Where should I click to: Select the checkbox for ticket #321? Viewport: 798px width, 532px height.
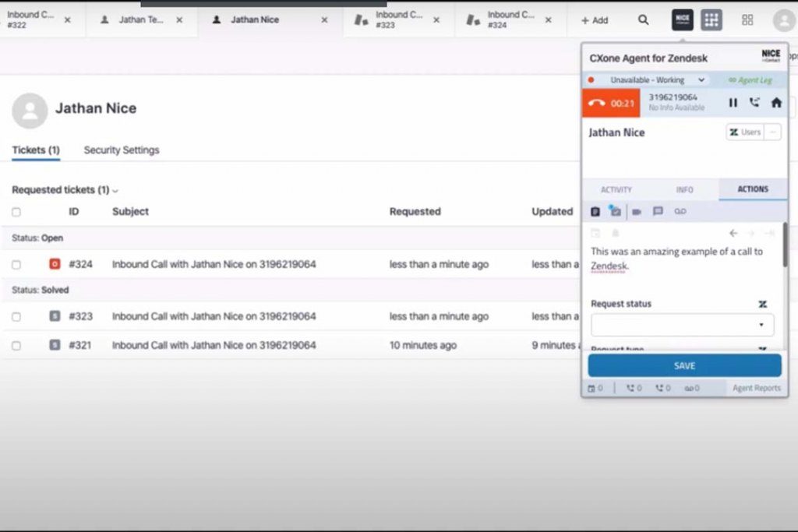(16, 345)
